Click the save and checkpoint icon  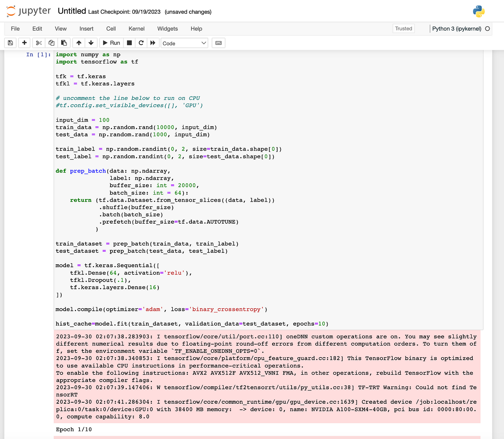click(x=10, y=43)
